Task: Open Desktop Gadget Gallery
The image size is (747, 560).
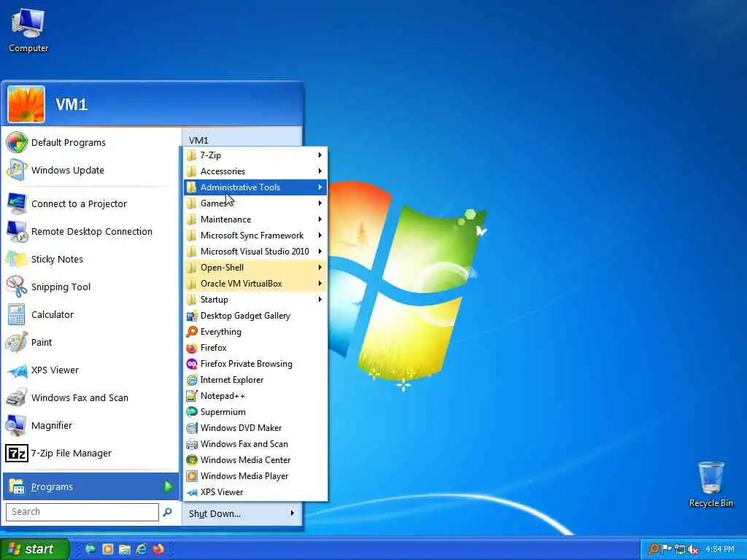Action: (255, 316)
